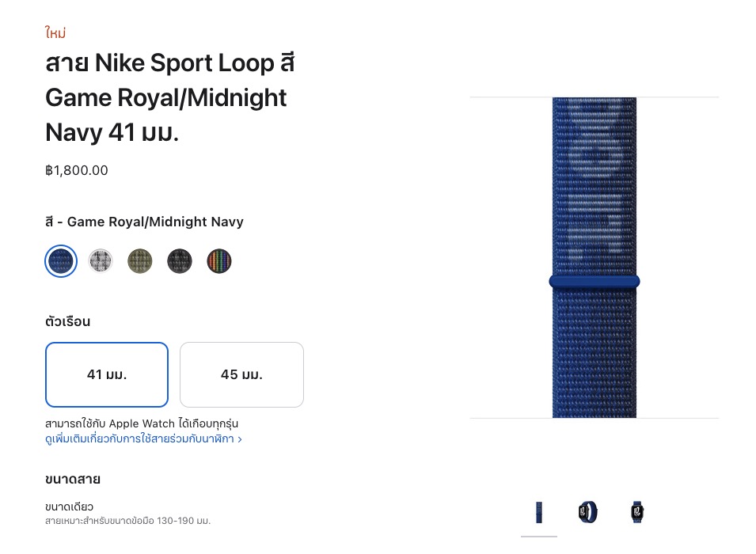Choose the white and grey band color
The height and width of the screenshot is (554, 756).
coord(101,261)
